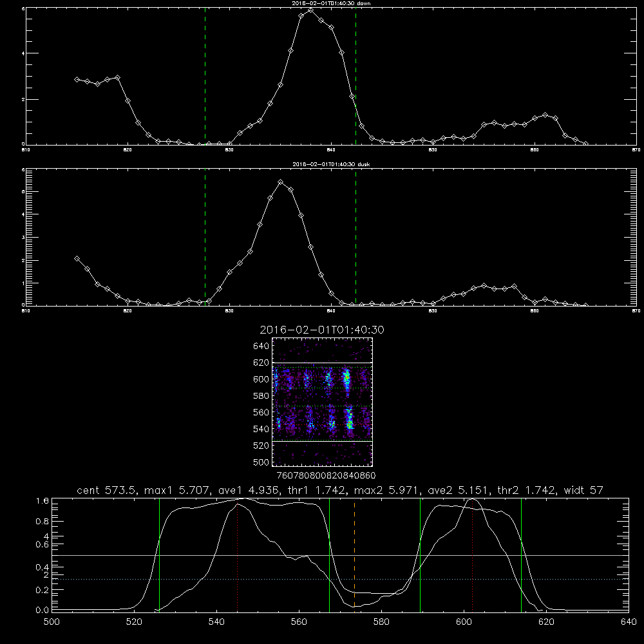
Task: Click the solid green line near 526 in bottom plot
Action: (x=159, y=554)
